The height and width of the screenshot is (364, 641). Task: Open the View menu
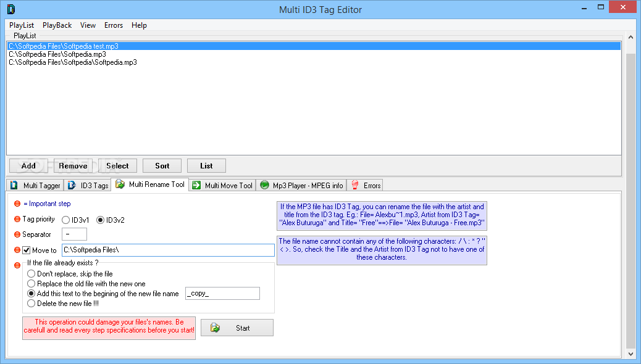coord(88,25)
